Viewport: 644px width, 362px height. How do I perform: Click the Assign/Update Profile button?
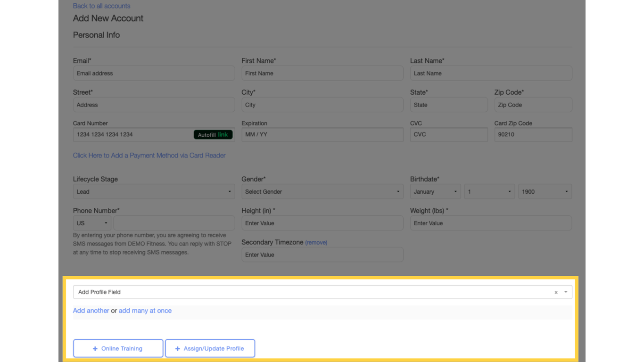[x=210, y=348]
